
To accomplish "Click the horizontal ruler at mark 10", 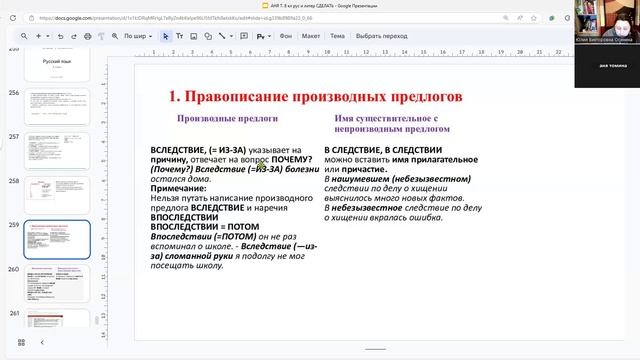I will (x=327, y=52).
